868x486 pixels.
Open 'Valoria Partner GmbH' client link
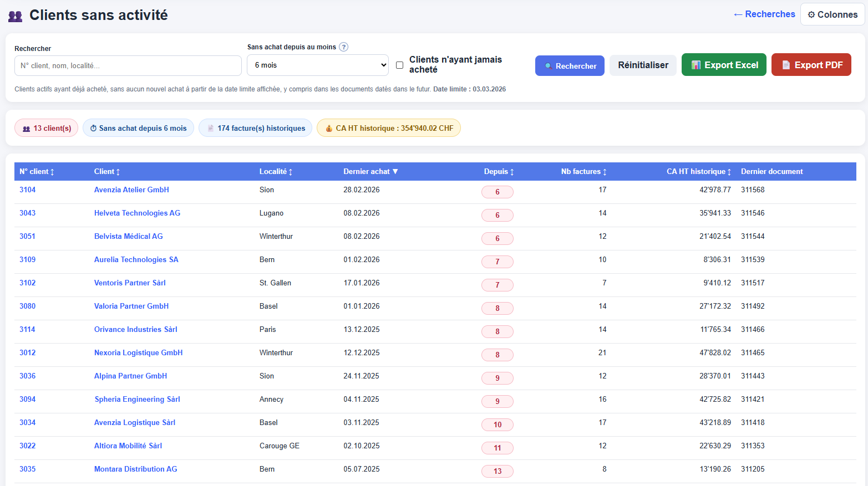click(131, 306)
